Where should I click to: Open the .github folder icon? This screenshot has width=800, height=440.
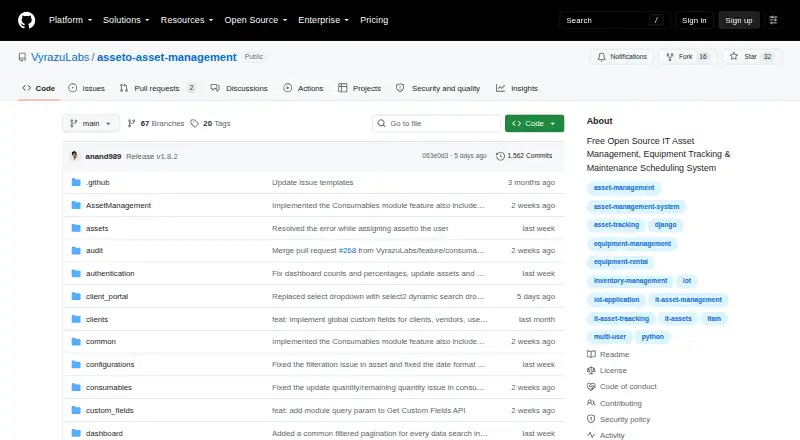pyautogui.click(x=76, y=182)
